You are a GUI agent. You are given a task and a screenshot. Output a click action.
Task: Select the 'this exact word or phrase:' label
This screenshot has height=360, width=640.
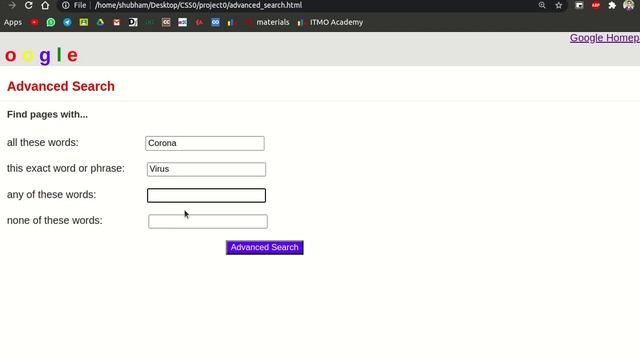(x=66, y=168)
